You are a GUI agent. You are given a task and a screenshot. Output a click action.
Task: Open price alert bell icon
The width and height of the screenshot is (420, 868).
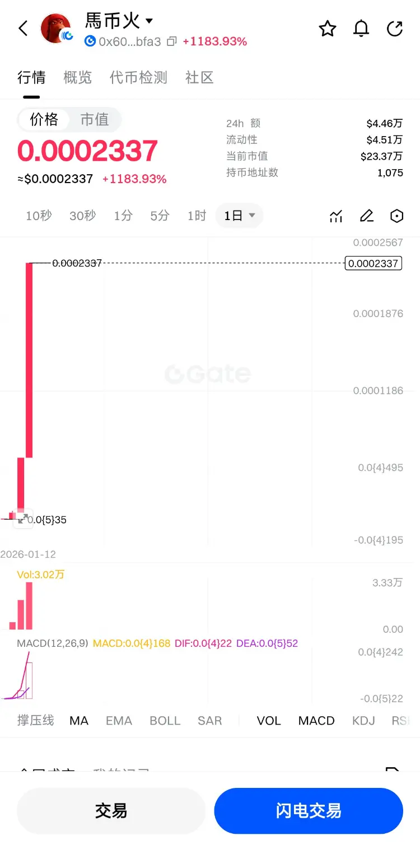point(361,29)
